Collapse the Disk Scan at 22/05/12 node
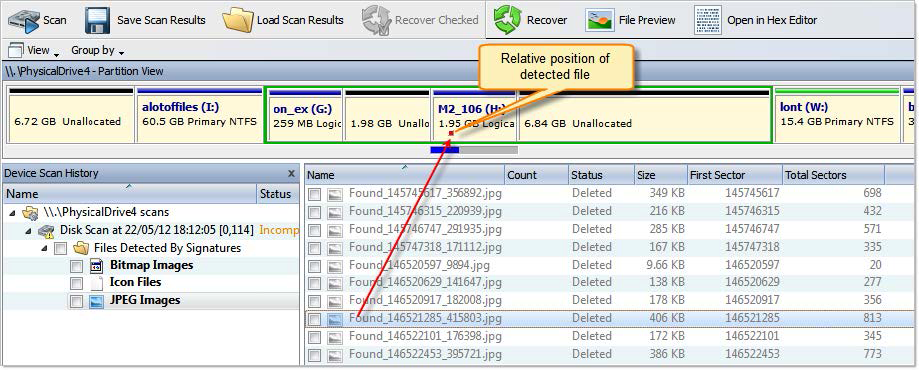The height and width of the screenshot is (370, 919). tap(28, 231)
